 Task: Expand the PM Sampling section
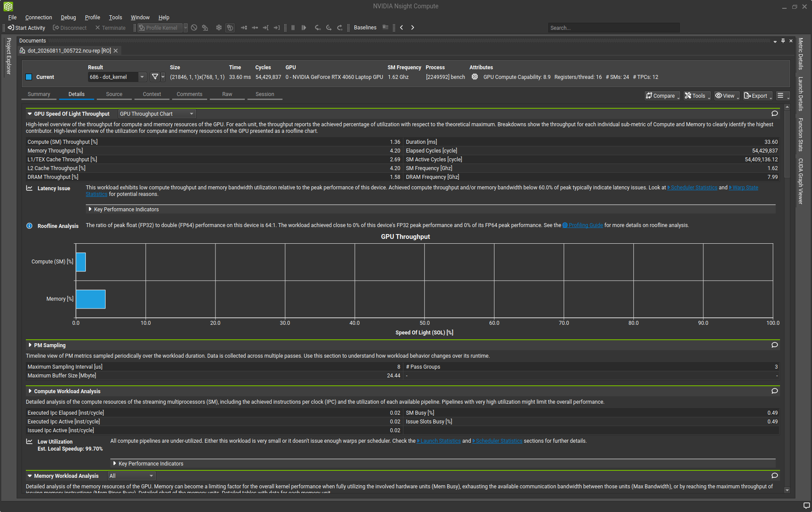coord(30,345)
